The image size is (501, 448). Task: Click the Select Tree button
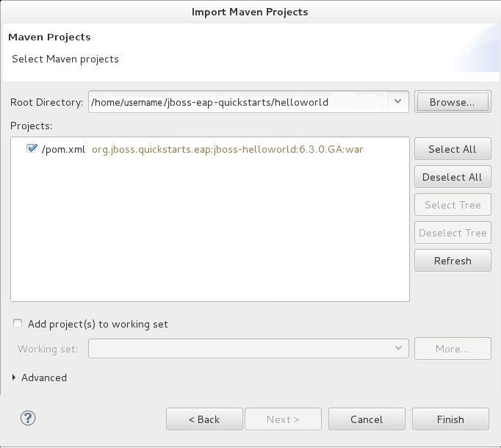click(452, 205)
